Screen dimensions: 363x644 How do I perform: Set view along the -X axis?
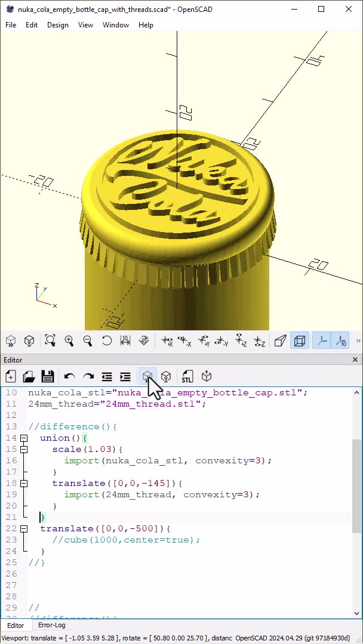tap(184, 341)
